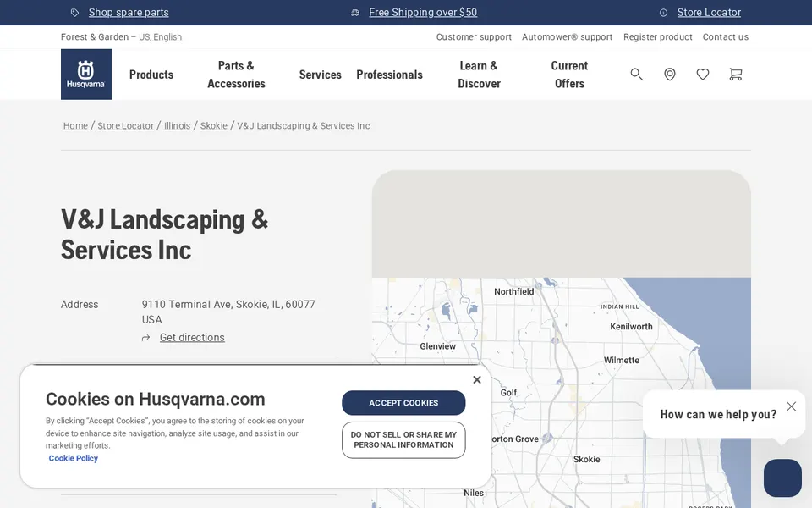Click Contact us link

(x=726, y=36)
